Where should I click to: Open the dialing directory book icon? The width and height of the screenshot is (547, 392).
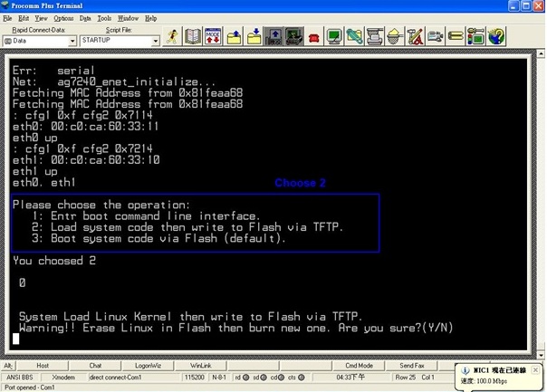[x=193, y=36]
